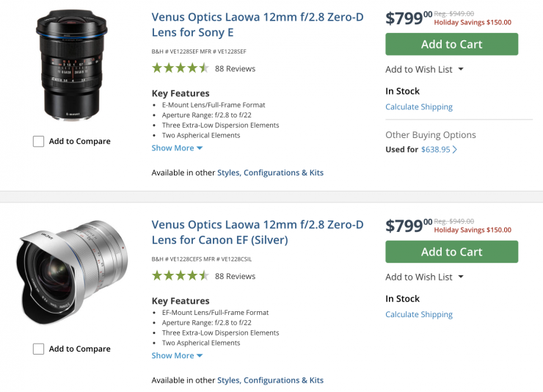Open Venus Optics Laowa Sony E product title
Viewport: 543px width, 392px height.
tap(257, 24)
